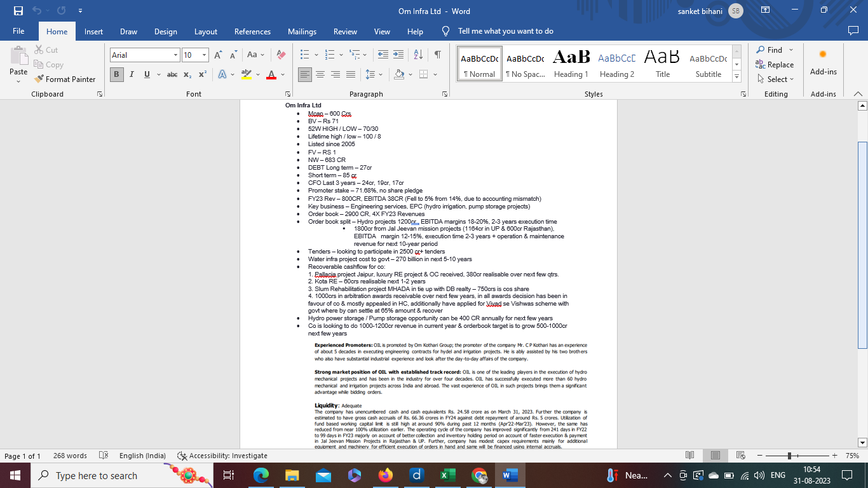Expand the font size dropdown

tap(204, 55)
